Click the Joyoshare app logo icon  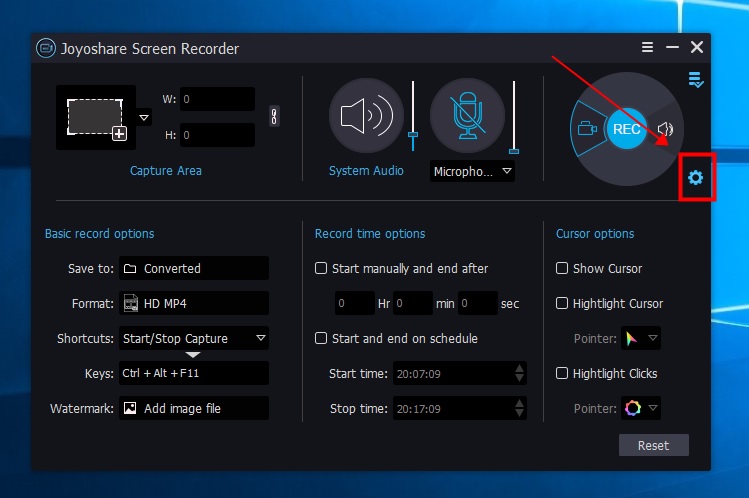(46, 48)
